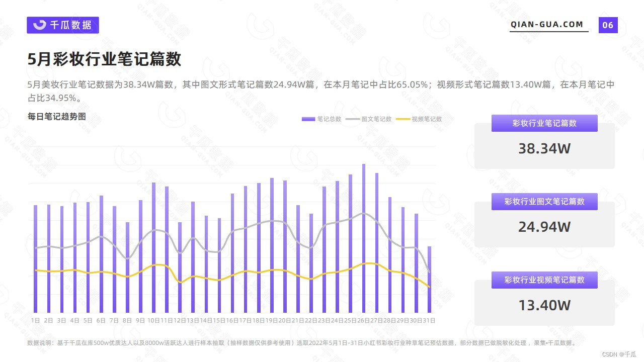Click the 28日 axis label
The height and width of the screenshot is (362, 644).
(x=390, y=320)
